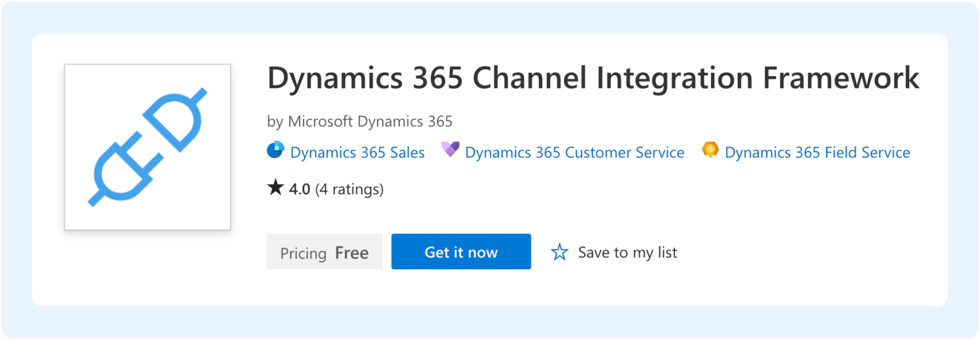Open the Dynamics 365 Sales link
The width and height of the screenshot is (980, 340).
point(357,153)
